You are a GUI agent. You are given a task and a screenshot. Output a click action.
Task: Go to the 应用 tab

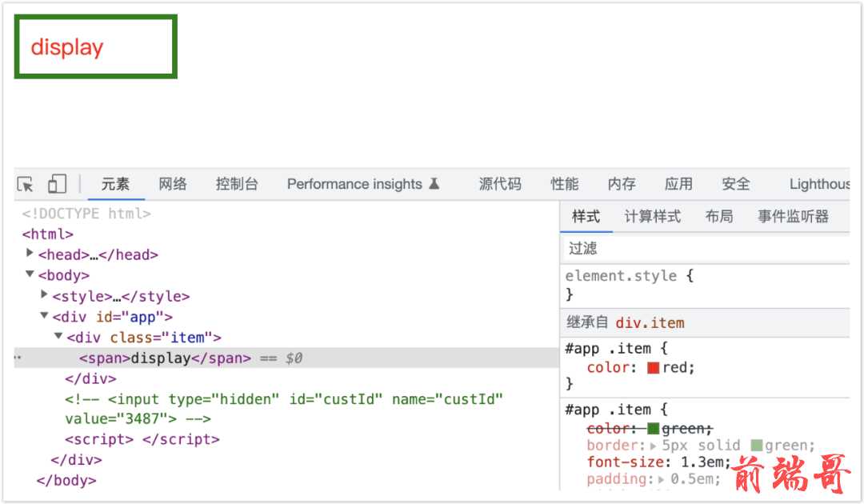(678, 184)
